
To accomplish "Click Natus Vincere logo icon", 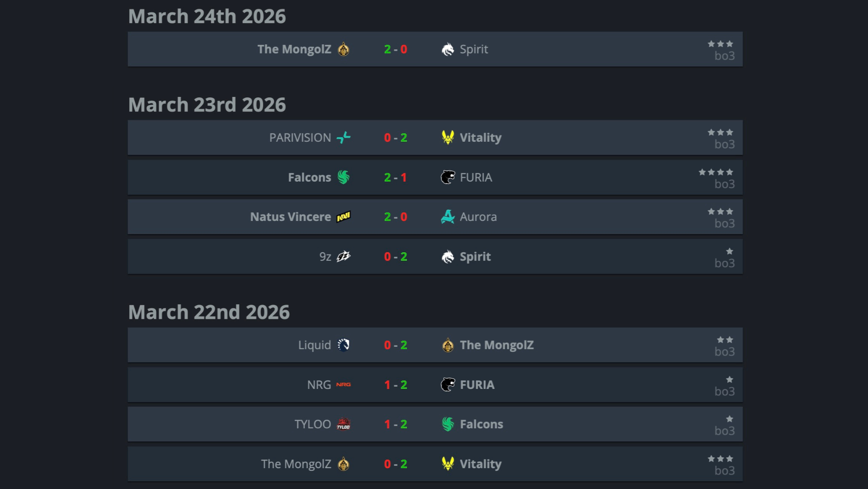I will pyautogui.click(x=343, y=217).
